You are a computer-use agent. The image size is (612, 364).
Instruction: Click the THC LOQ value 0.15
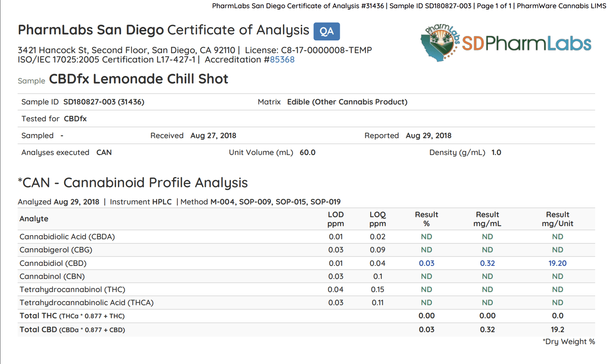(378, 289)
